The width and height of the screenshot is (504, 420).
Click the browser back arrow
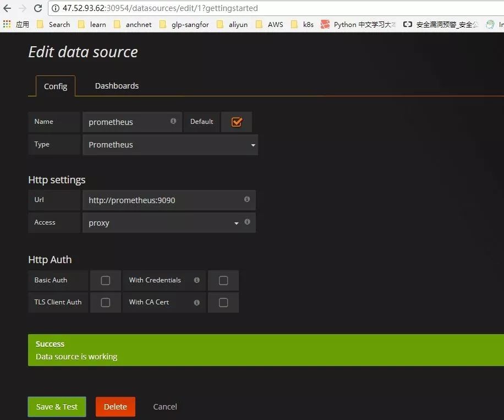coord(7,8)
